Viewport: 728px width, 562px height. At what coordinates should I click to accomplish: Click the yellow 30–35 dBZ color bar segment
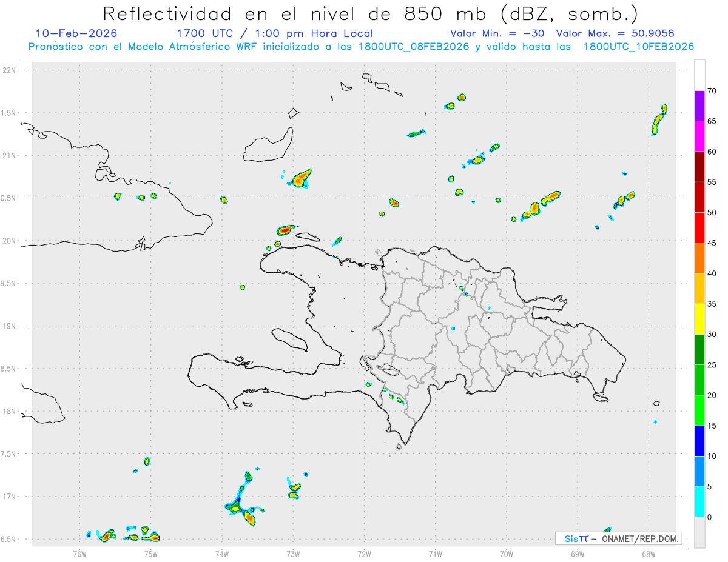point(699,319)
